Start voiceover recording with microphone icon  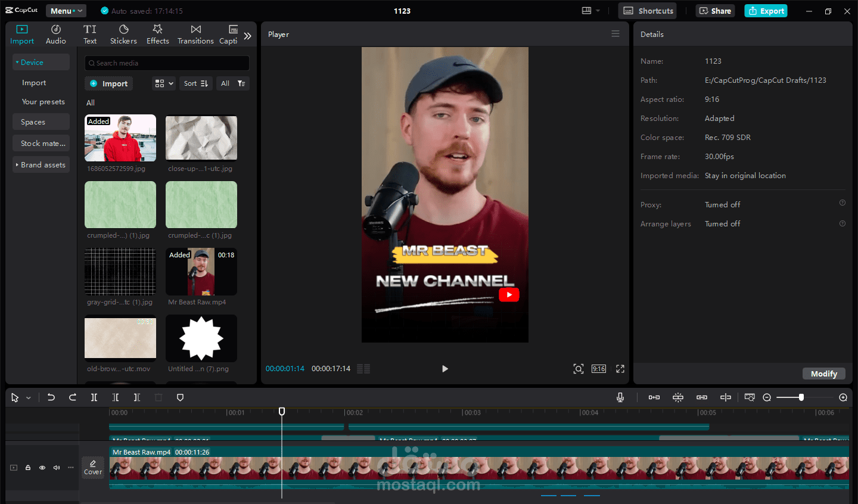click(x=620, y=397)
